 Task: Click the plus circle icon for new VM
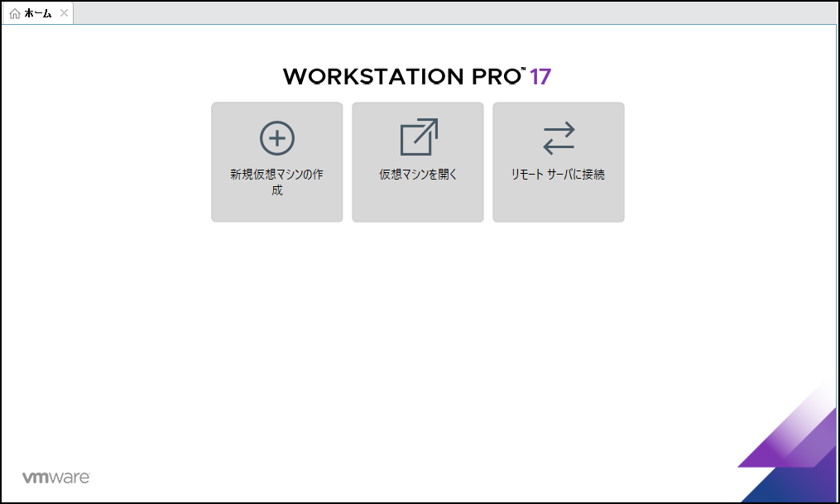coord(277,138)
